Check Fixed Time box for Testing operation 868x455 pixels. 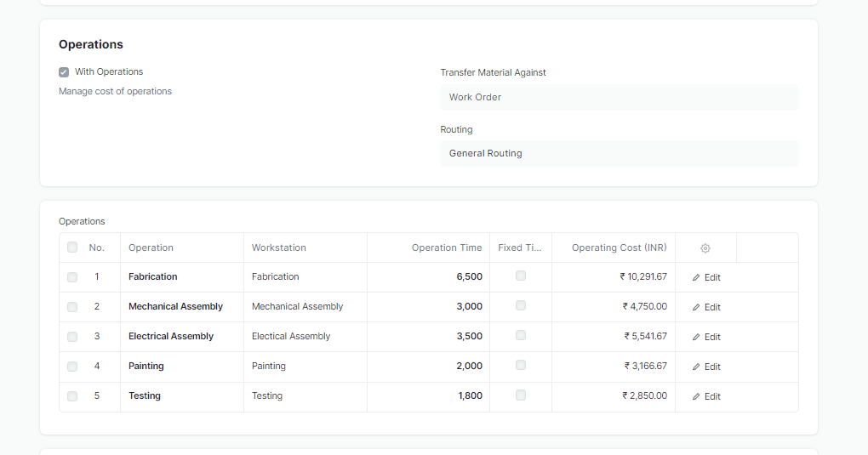pos(521,395)
